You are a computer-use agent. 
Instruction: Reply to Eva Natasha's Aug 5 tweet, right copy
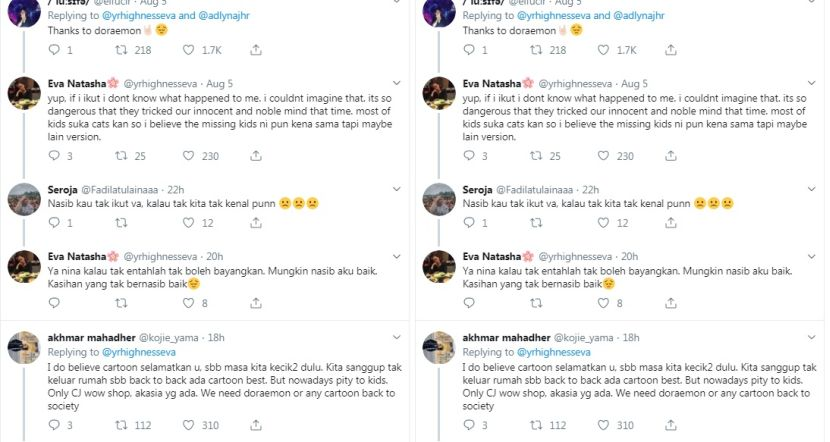tap(468, 155)
